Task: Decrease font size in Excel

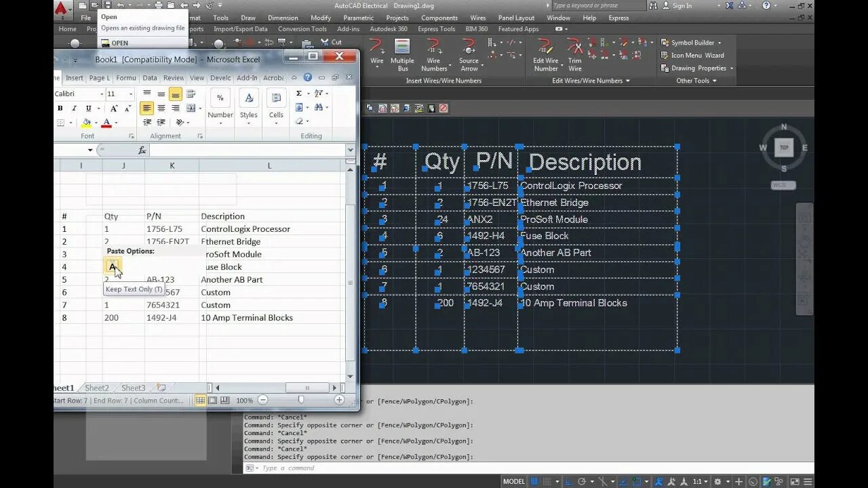Action: pyautogui.click(x=127, y=108)
